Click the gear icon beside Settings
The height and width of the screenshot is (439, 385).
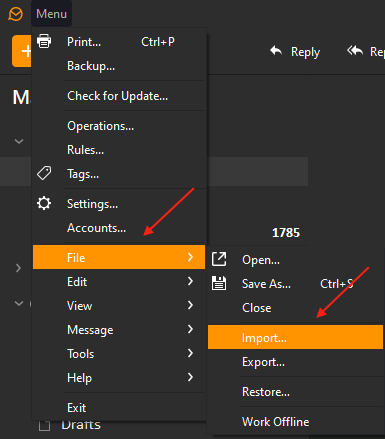click(44, 203)
